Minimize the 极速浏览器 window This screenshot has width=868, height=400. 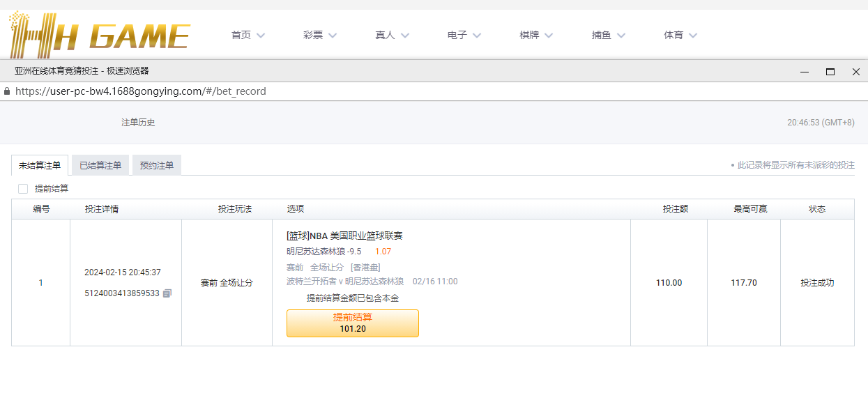pyautogui.click(x=805, y=71)
